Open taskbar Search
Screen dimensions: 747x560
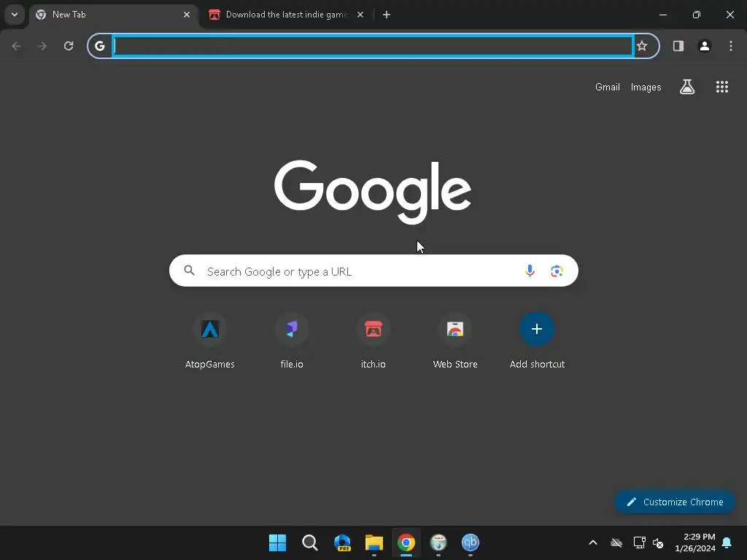[309, 542]
